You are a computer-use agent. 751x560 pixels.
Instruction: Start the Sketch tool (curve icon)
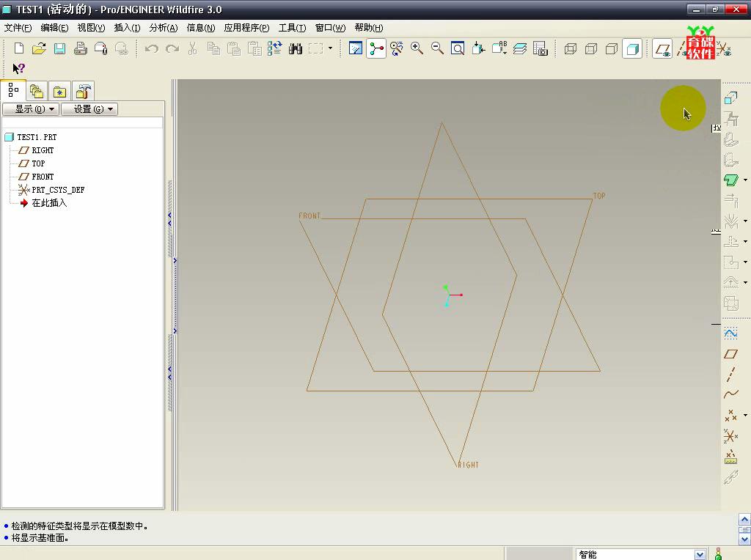point(730,333)
